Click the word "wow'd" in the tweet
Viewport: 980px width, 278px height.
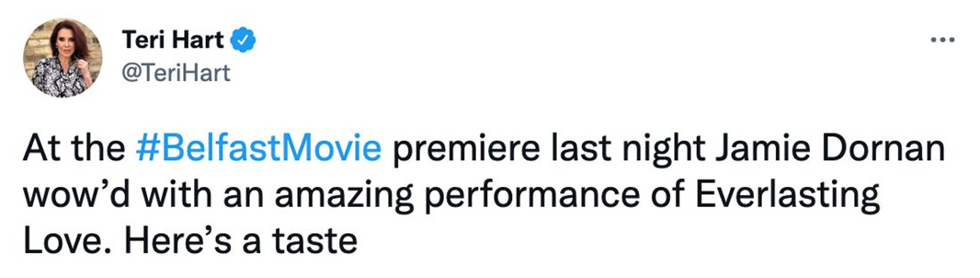pyautogui.click(x=77, y=195)
